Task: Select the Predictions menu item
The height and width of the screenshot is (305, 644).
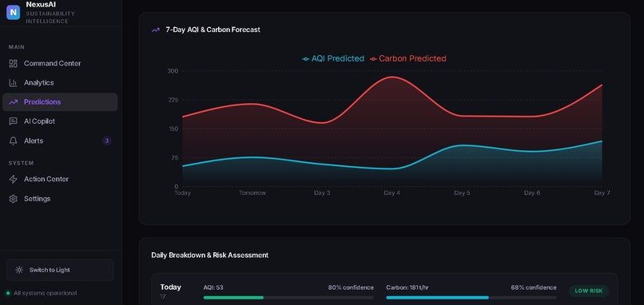Action: pos(60,102)
